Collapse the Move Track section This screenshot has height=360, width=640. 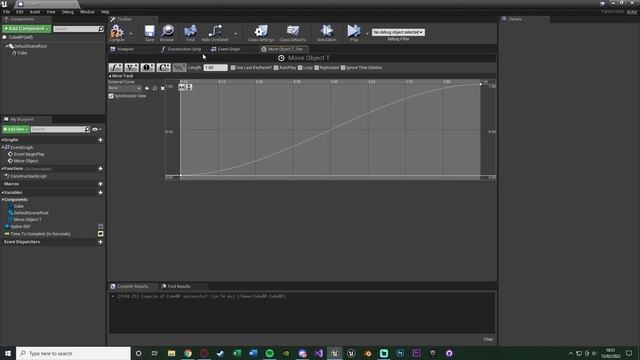(110, 76)
